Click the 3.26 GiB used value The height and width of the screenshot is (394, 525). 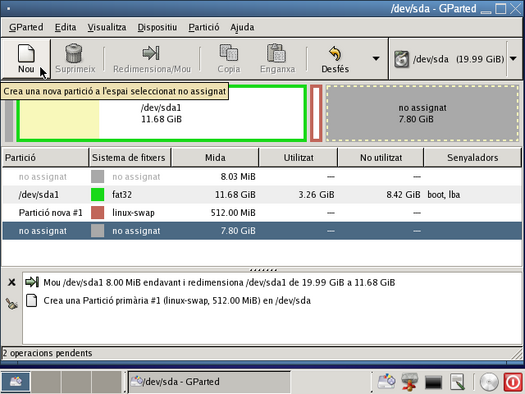click(316, 194)
